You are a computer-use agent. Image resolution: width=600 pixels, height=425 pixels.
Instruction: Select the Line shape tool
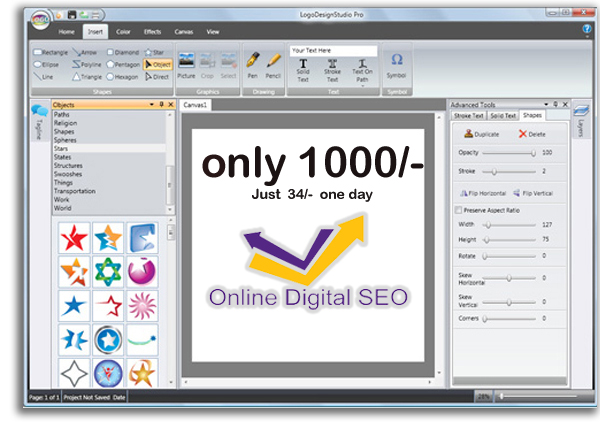(43, 77)
